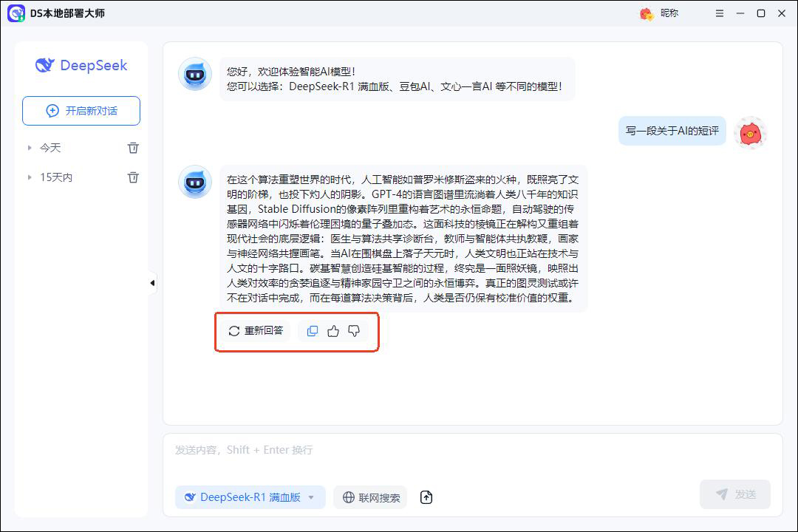The image size is (798, 532).
Task: Dislike the reply with thumbs-down icon
Action: point(354,331)
